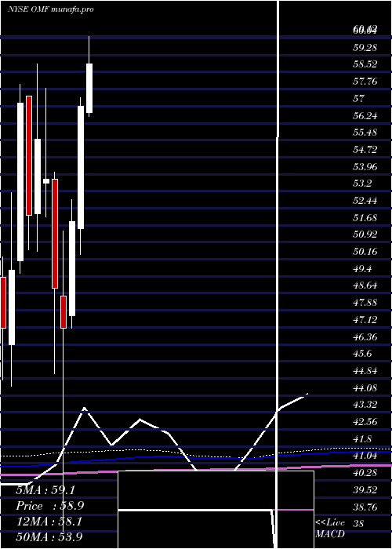Viewport: 392px width, 549px height.
Task: Select the 48.64 price level
Action: 365,285
